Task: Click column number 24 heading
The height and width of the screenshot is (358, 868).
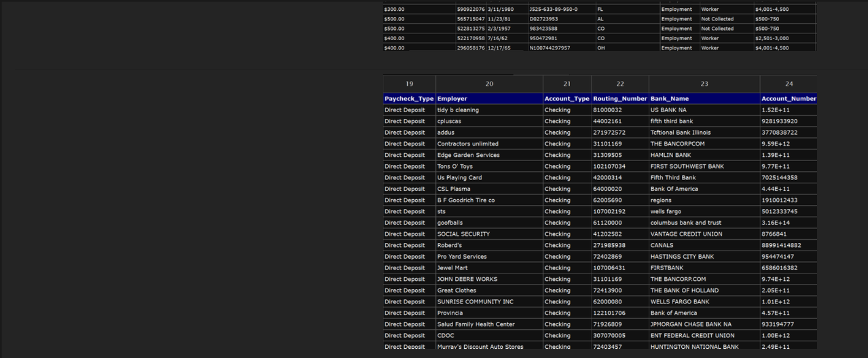Action: click(x=789, y=84)
